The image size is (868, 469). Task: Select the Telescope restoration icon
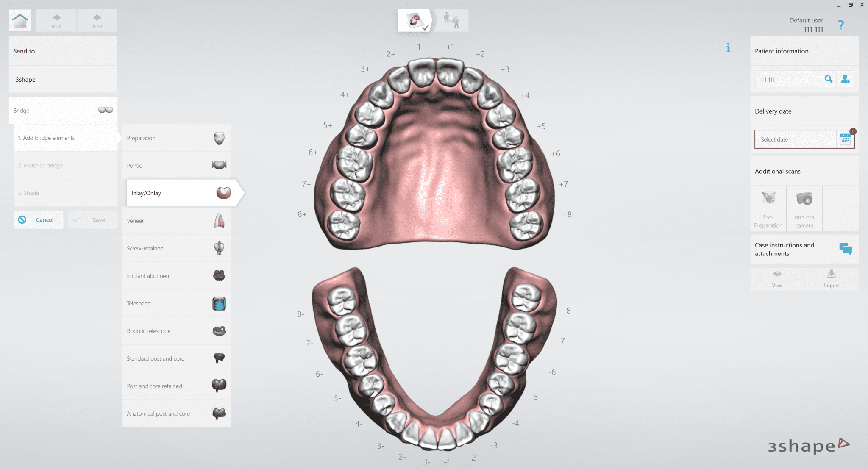219,303
